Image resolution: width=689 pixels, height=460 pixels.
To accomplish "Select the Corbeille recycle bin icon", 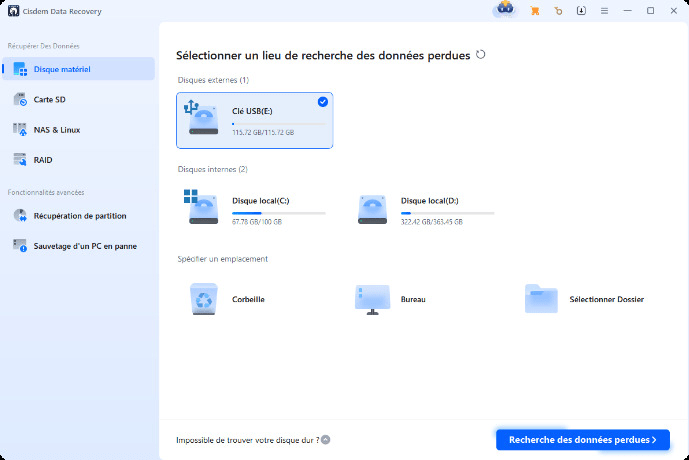I will coord(202,298).
